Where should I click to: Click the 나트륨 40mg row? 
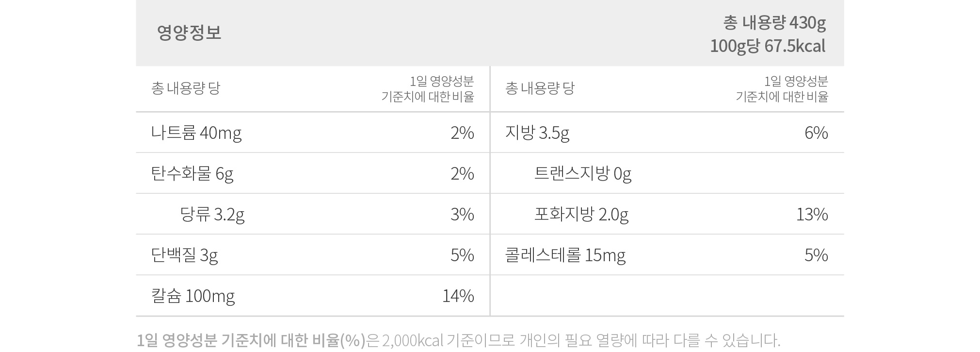(313, 133)
